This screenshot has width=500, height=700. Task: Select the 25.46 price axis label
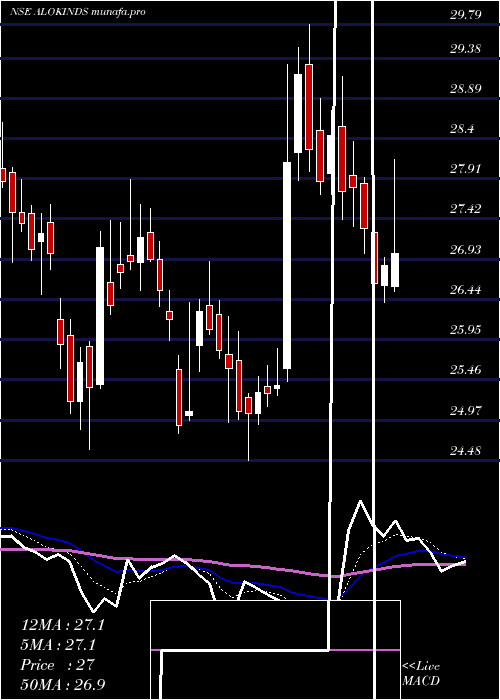pos(466,370)
